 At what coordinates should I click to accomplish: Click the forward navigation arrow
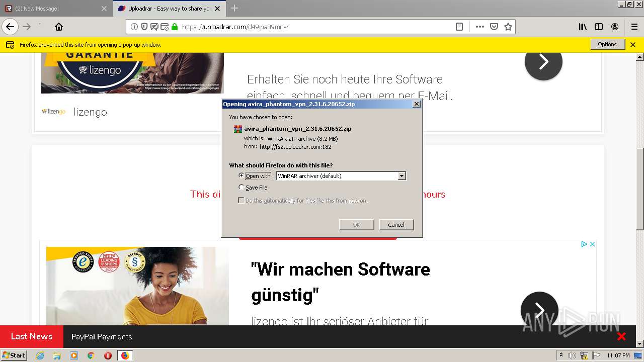pos(27,27)
